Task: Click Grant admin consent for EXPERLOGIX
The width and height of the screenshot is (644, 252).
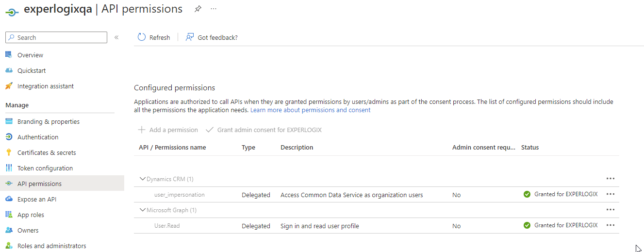Action: tap(264, 130)
